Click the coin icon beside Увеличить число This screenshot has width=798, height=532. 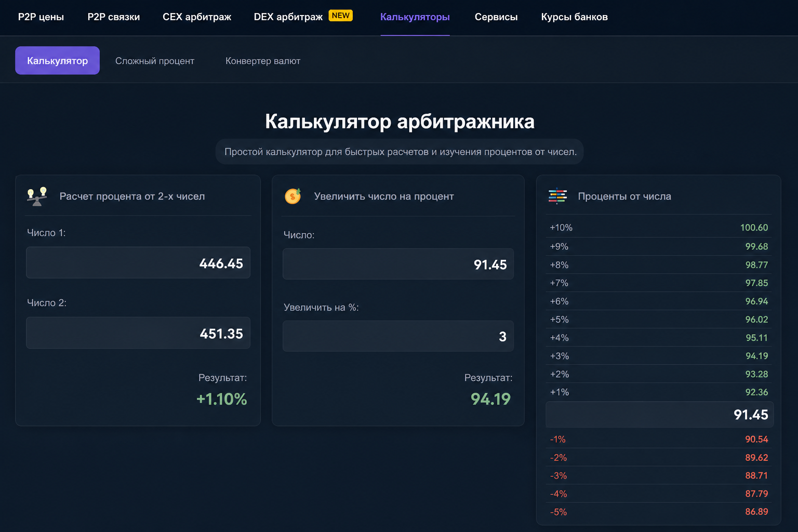coord(293,196)
